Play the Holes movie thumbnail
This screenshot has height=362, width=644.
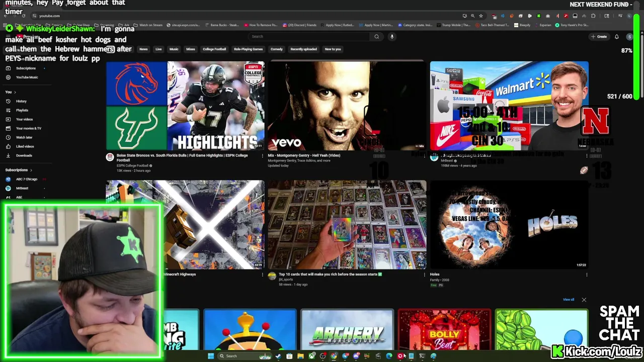[x=509, y=225]
